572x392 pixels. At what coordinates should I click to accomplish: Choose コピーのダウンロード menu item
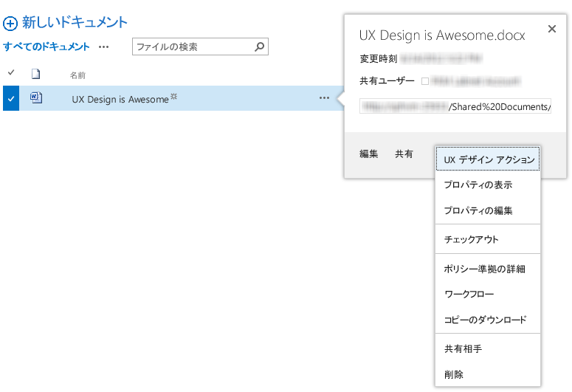(488, 320)
